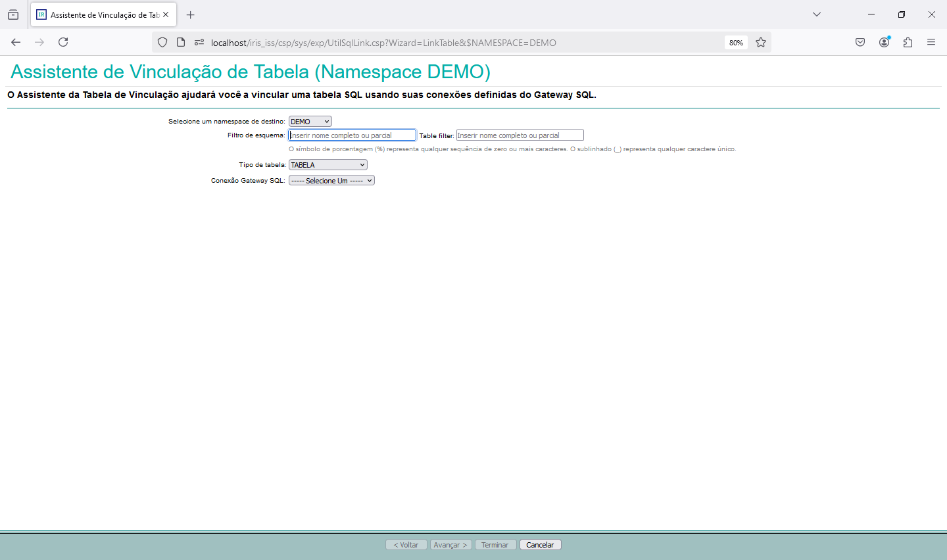Image resolution: width=947 pixels, height=560 pixels.
Task: Go back using the browser back arrow
Action: pos(16,42)
